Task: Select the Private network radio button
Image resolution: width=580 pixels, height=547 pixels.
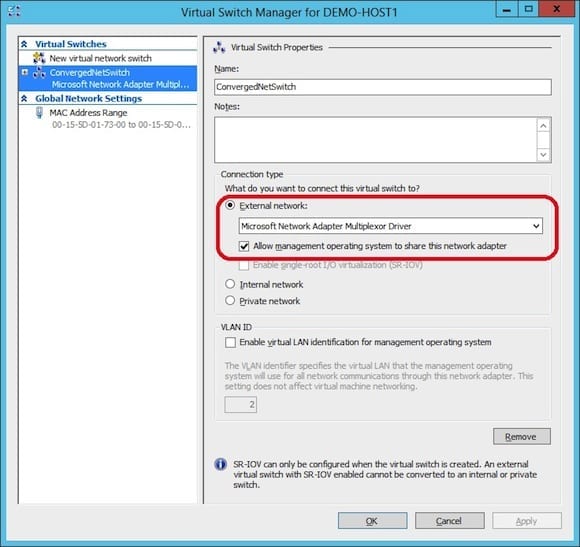Action: point(230,300)
